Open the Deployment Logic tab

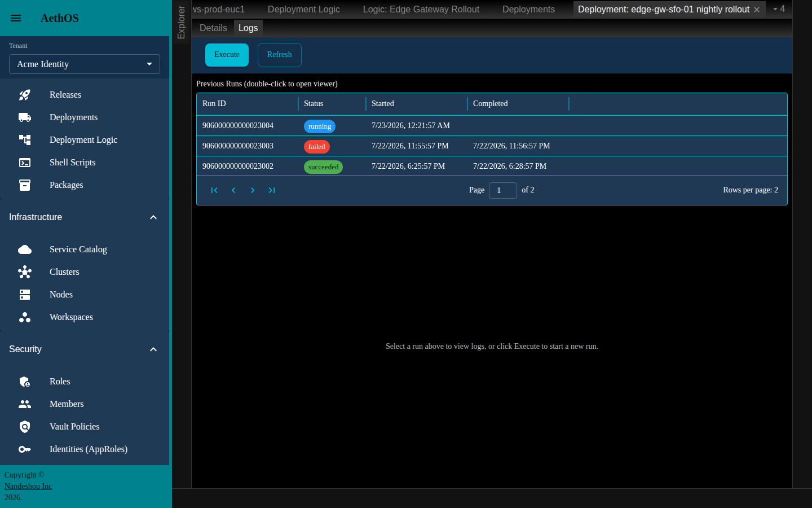pyautogui.click(x=304, y=9)
